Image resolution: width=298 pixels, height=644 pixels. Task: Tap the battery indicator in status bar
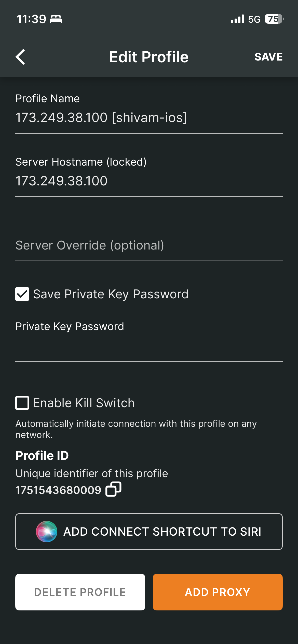(274, 19)
